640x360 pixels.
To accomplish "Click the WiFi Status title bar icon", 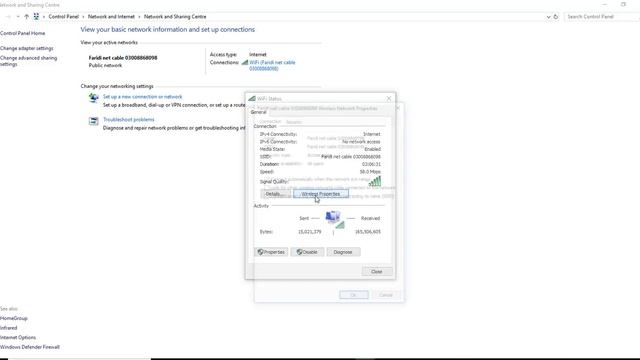I will point(252,99).
